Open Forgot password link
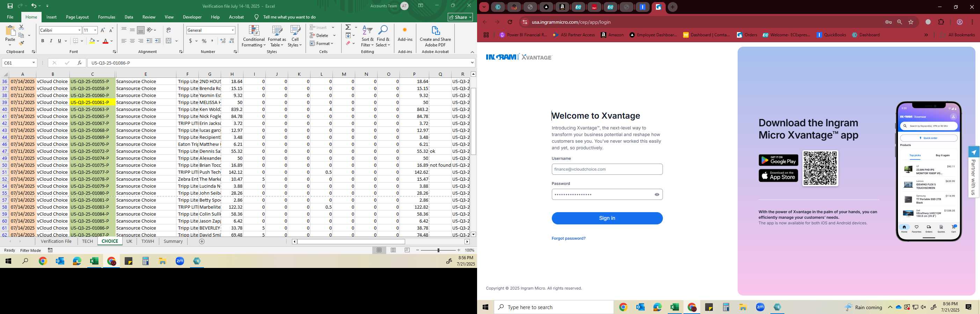 [568, 238]
